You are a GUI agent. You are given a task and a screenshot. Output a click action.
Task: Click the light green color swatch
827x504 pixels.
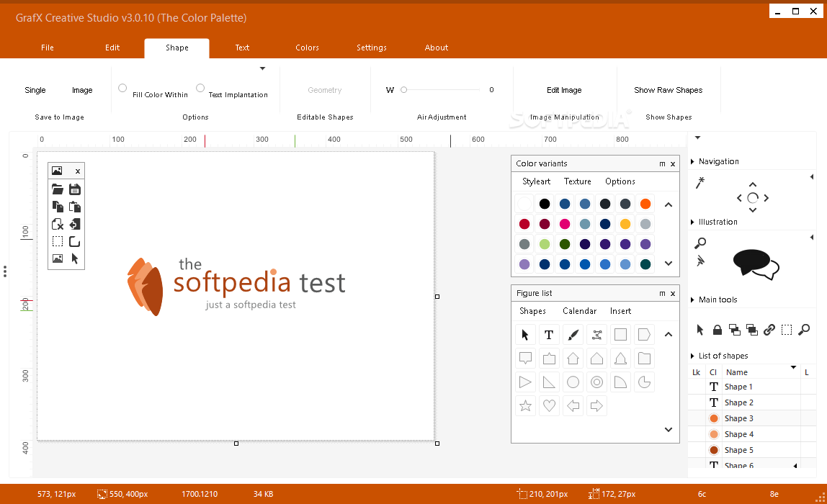[545, 244]
